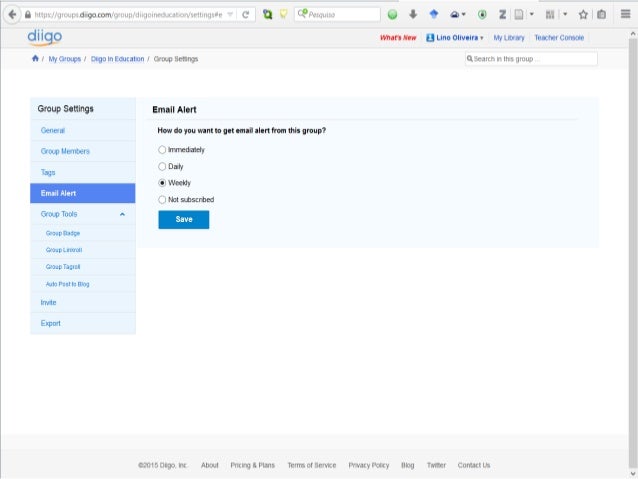This screenshot has width=638, height=479.
Task: Open the dropdown arrow beside the grid icon
Action: click(x=565, y=14)
